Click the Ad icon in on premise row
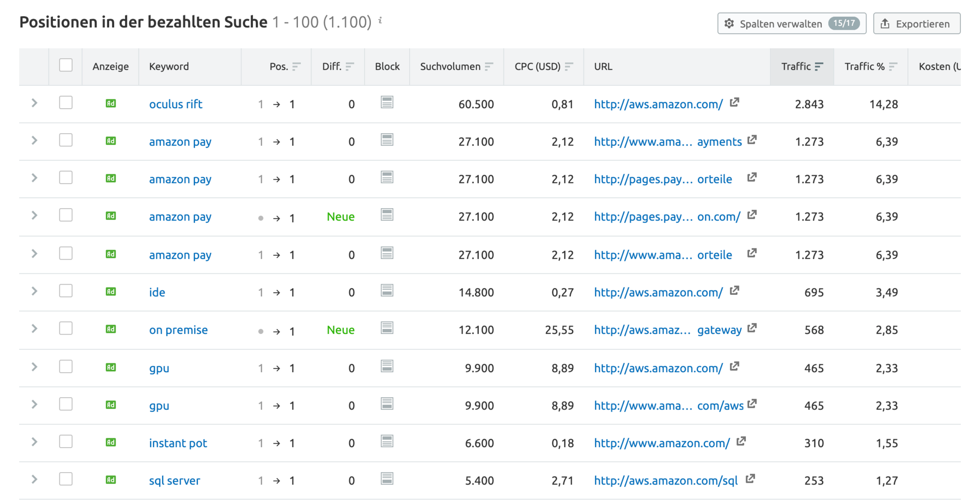Image resolution: width=980 pixels, height=503 pixels. (111, 329)
